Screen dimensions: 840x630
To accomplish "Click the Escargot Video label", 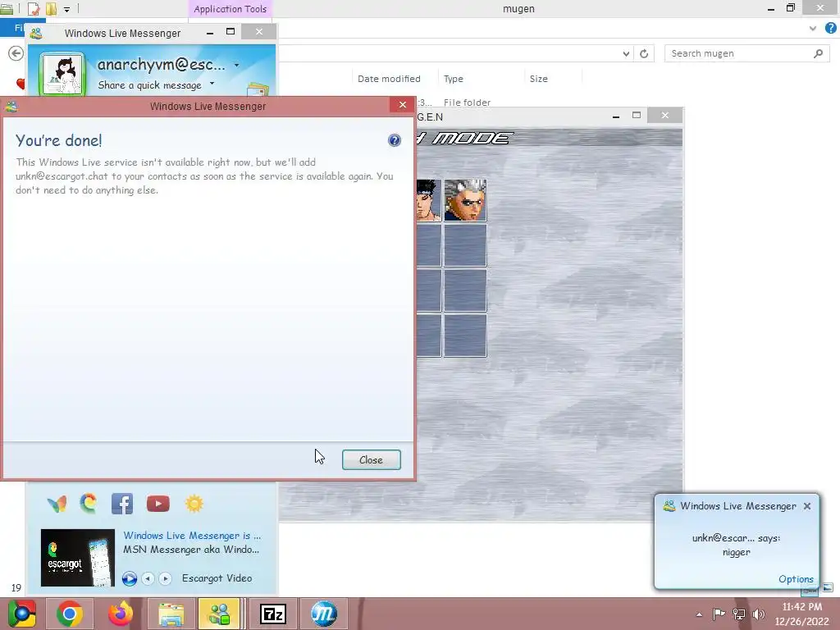I will [217, 578].
